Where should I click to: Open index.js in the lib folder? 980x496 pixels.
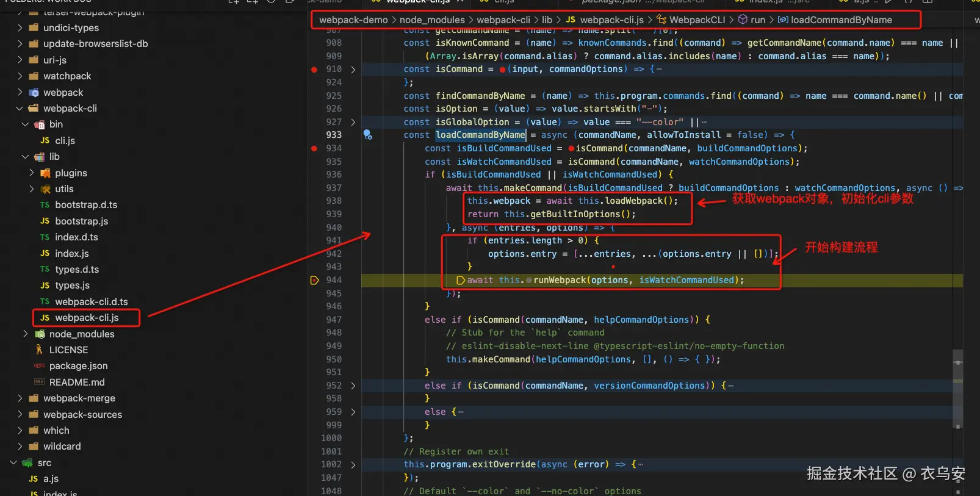point(72,253)
